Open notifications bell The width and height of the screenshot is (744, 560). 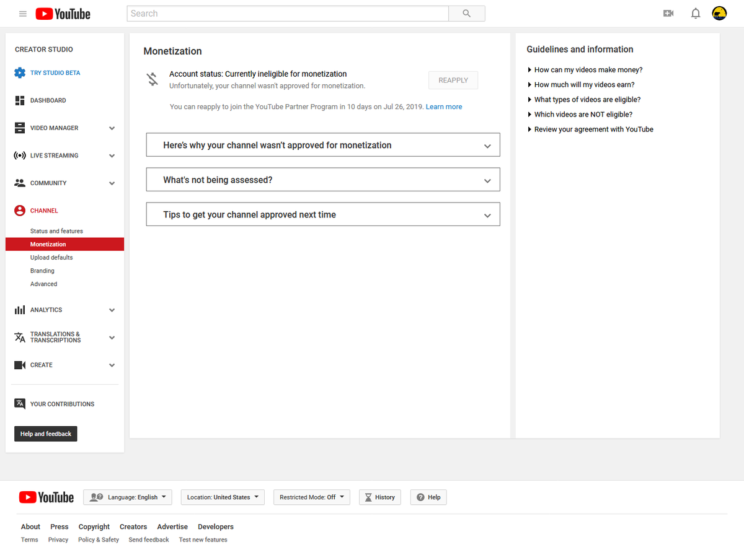click(x=696, y=14)
